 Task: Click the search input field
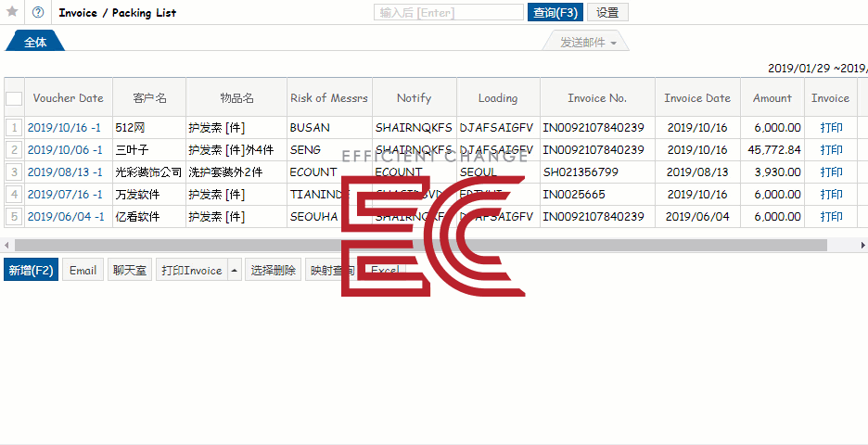pyautogui.click(x=449, y=12)
